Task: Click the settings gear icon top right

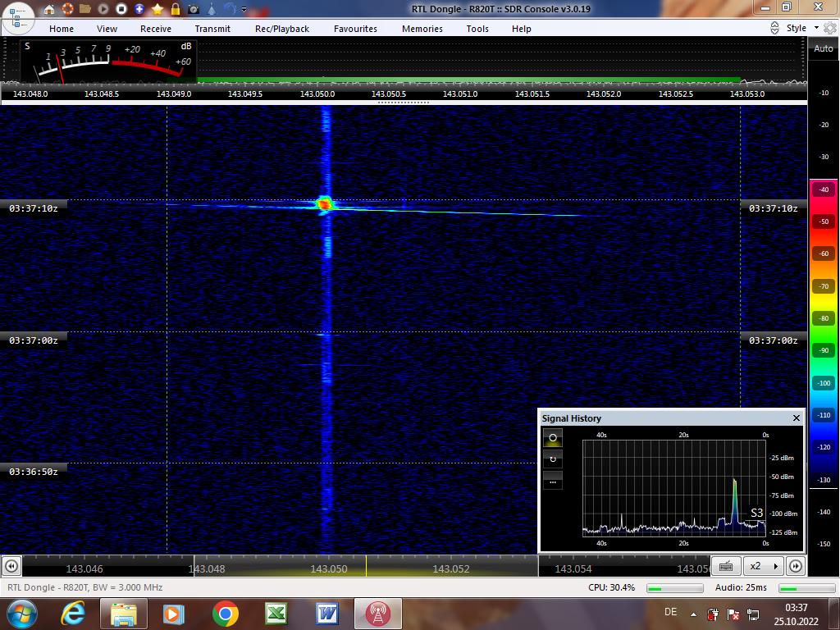Action: pyautogui.click(x=830, y=28)
